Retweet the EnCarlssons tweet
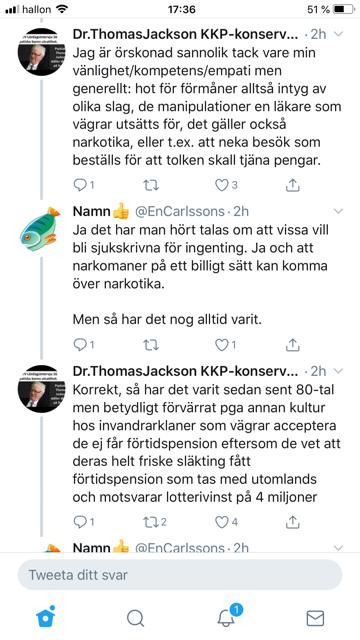The width and height of the screenshot is (360, 640). 151,345
